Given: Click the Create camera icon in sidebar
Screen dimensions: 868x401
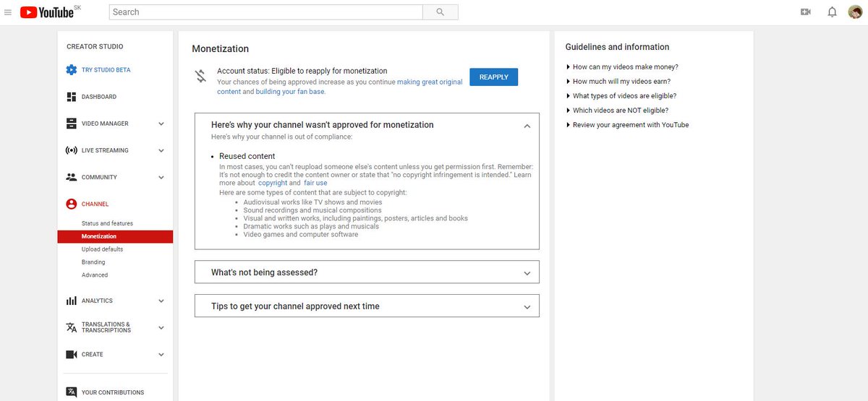Looking at the screenshot, I should coord(72,355).
